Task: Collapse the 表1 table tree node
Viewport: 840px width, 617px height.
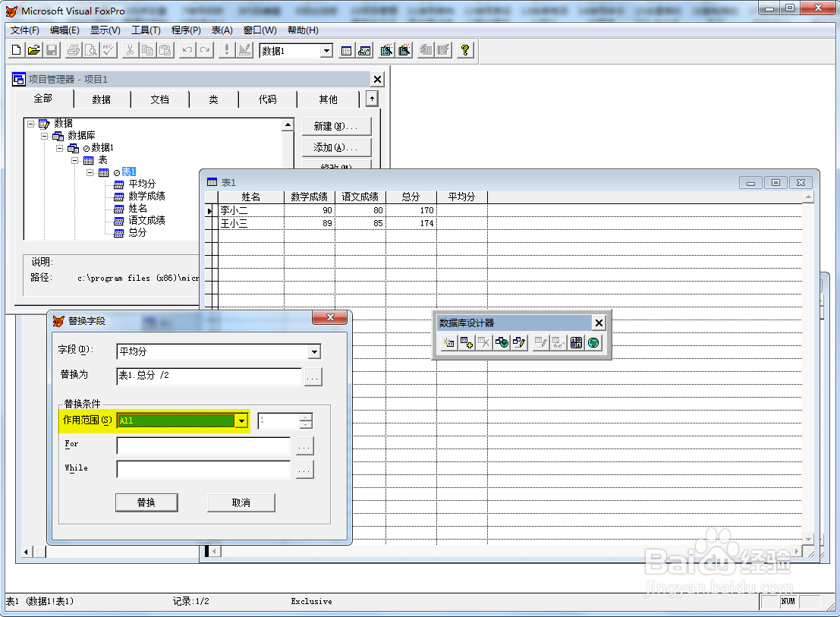Action: pos(90,172)
